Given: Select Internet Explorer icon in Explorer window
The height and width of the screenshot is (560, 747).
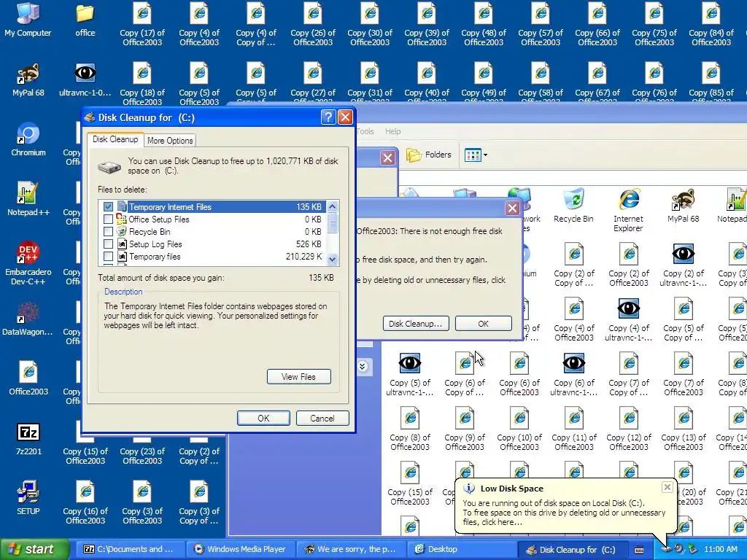Looking at the screenshot, I should 628,211.
